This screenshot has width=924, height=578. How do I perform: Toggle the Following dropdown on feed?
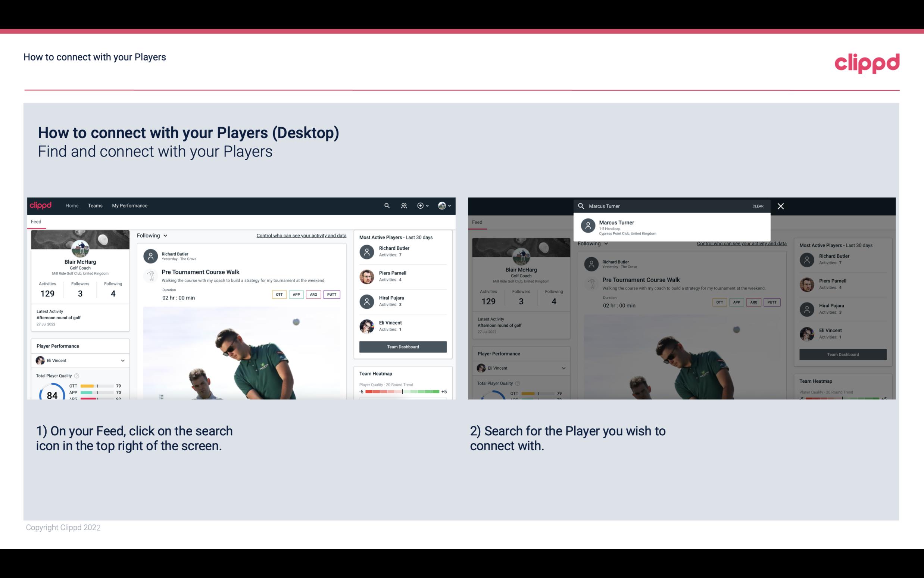click(x=151, y=235)
